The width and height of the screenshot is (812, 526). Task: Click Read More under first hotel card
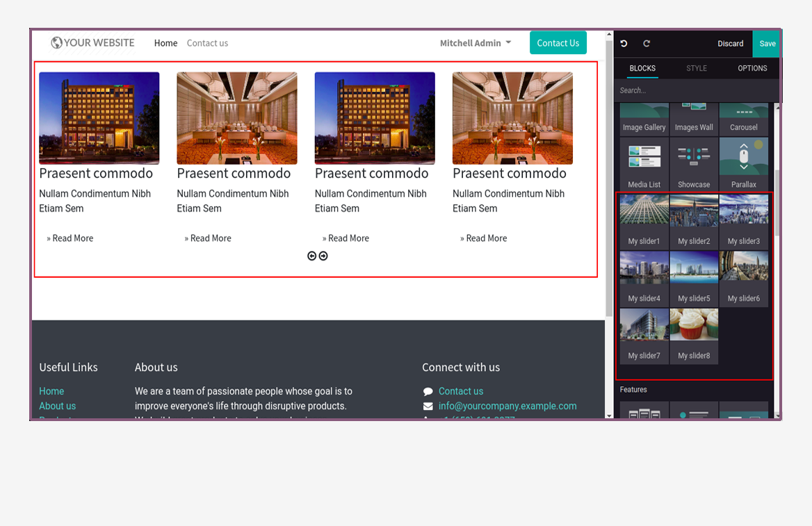click(x=70, y=238)
